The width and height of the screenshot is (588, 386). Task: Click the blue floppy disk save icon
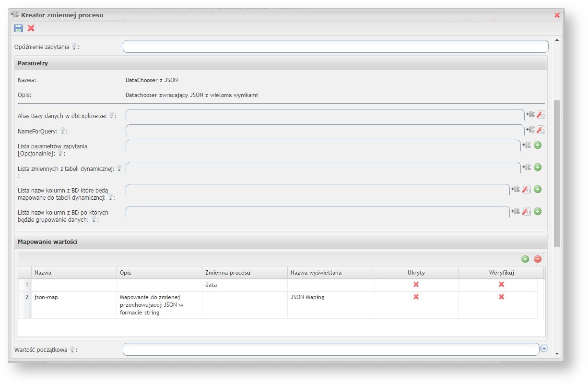click(x=19, y=28)
